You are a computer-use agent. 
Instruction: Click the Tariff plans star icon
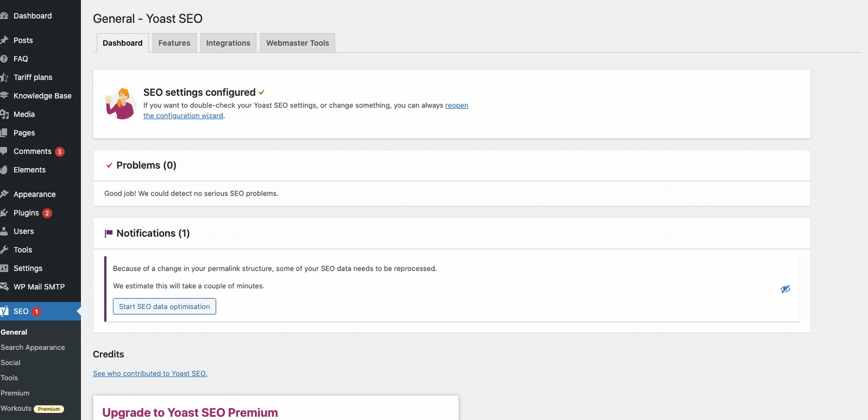(4, 77)
